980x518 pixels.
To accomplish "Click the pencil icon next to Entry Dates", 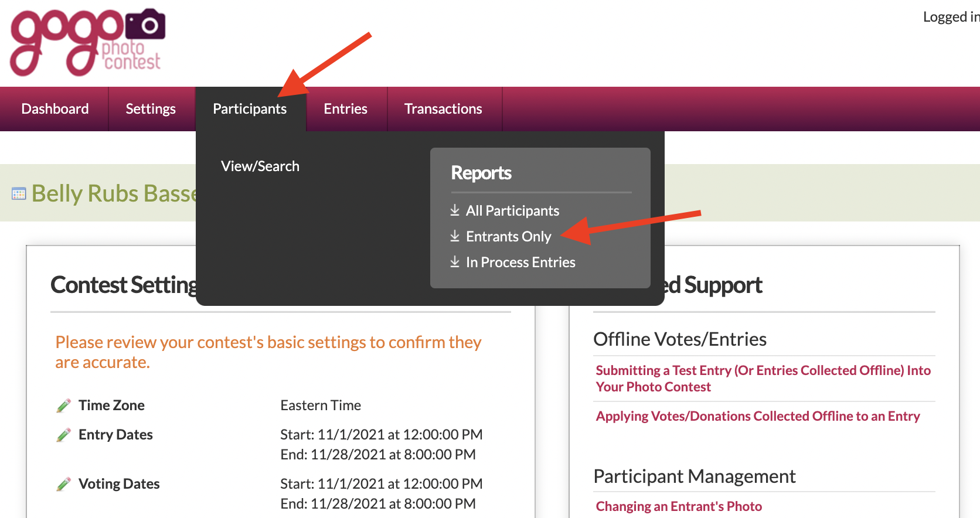I will (x=63, y=435).
